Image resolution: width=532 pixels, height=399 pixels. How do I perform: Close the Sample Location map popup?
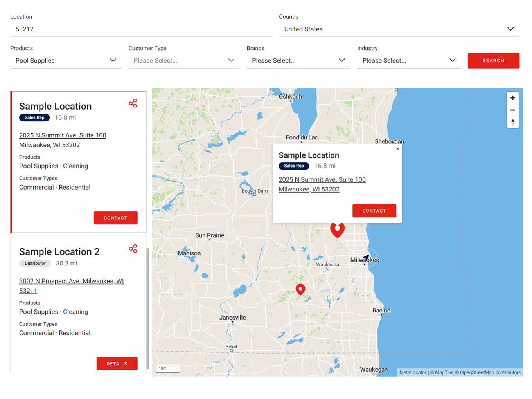pos(398,149)
